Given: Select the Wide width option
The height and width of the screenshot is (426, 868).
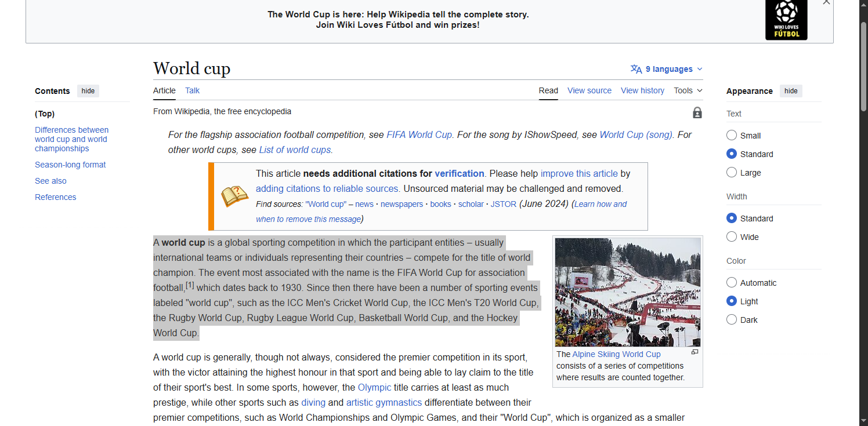Looking at the screenshot, I should click(x=732, y=237).
